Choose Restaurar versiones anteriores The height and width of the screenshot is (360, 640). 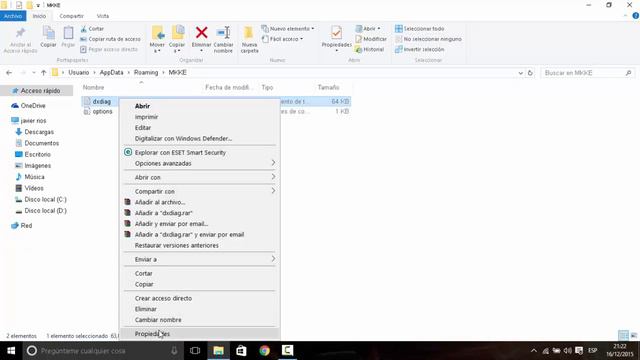(x=177, y=245)
